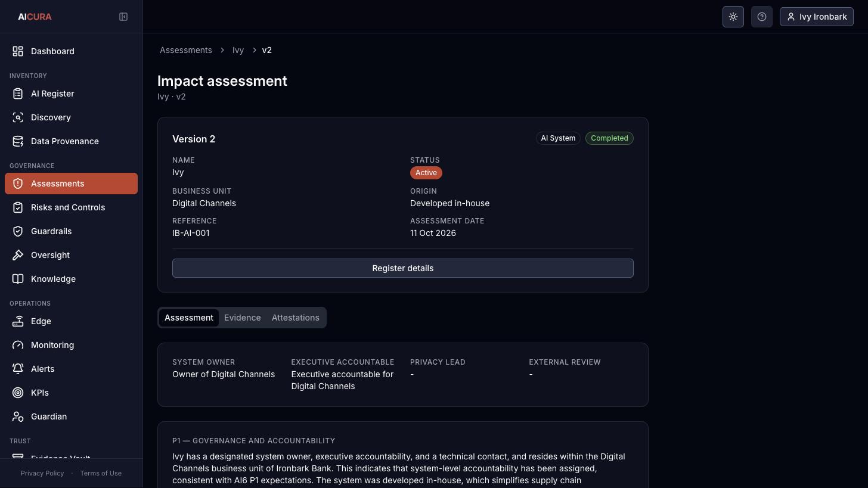Viewport: 868px width, 488px height.
Task: Click the Register details button
Action: (x=403, y=268)
